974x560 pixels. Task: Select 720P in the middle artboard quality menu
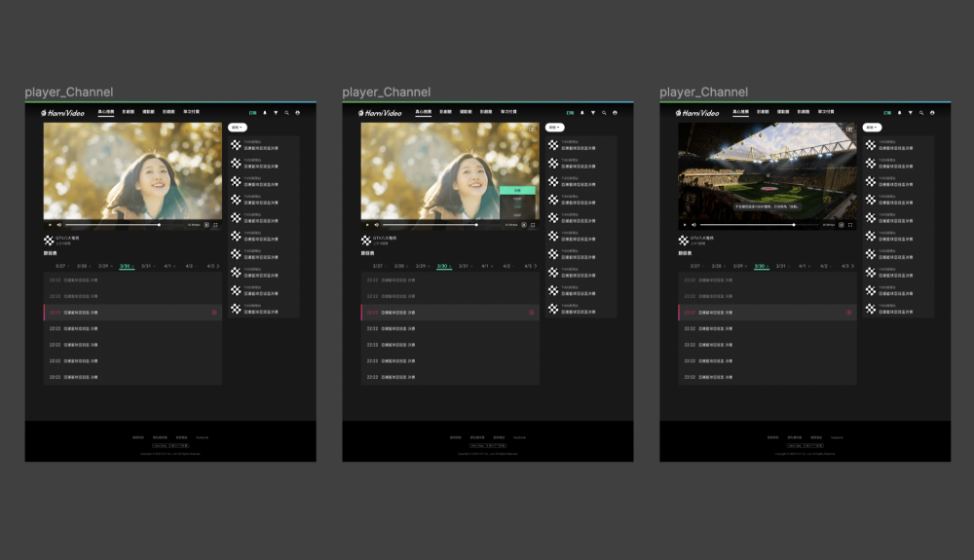click(x=518, y=205)
